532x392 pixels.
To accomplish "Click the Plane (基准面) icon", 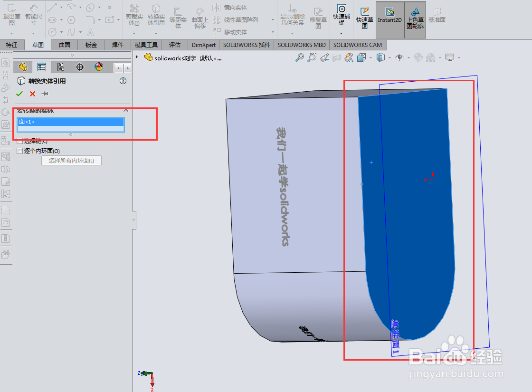I will (x=437, y=11).
